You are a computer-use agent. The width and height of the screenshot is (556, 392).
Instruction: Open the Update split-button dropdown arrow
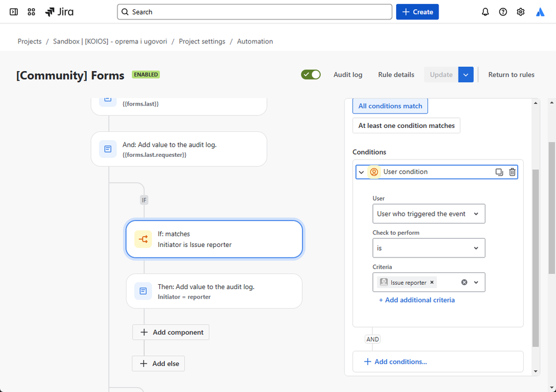click(466, 75)
